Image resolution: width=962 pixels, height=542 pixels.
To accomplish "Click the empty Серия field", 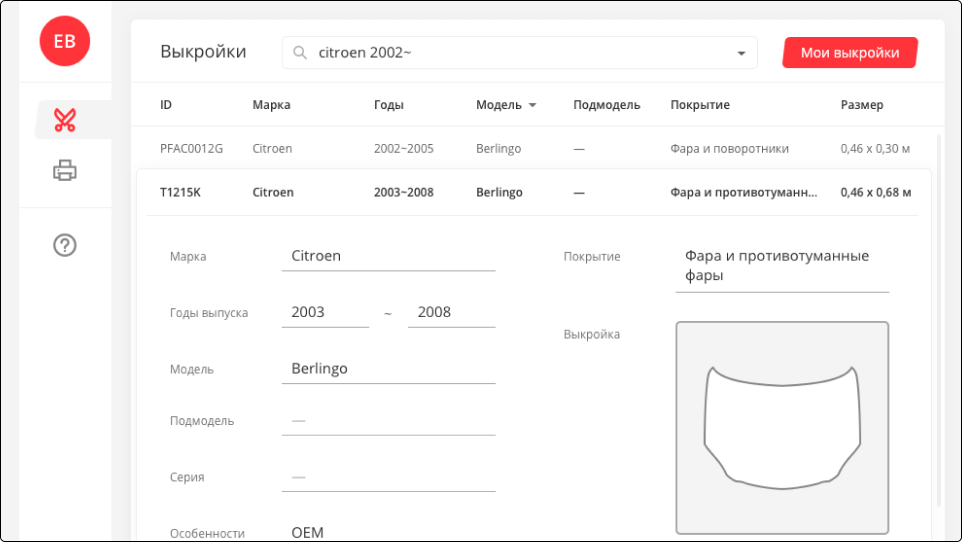I will [x=388, y=478].
